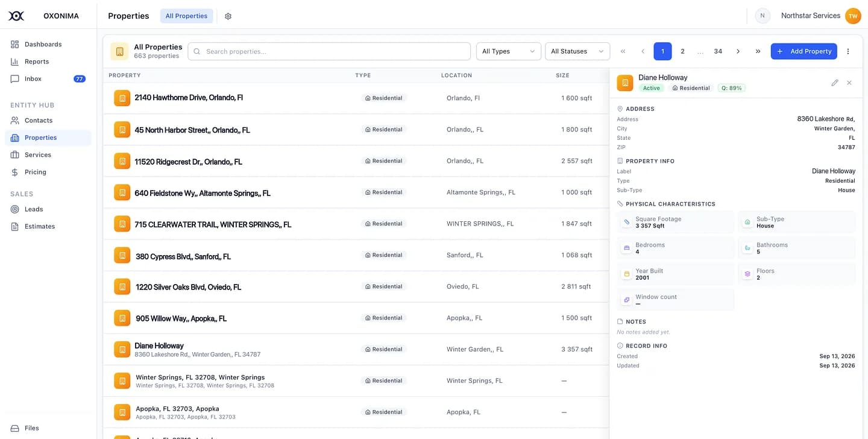This screenshot has width=868, height=439.
Task: Open the 380 Cypress Blvd property row
Action: click(x=356, y=255)
